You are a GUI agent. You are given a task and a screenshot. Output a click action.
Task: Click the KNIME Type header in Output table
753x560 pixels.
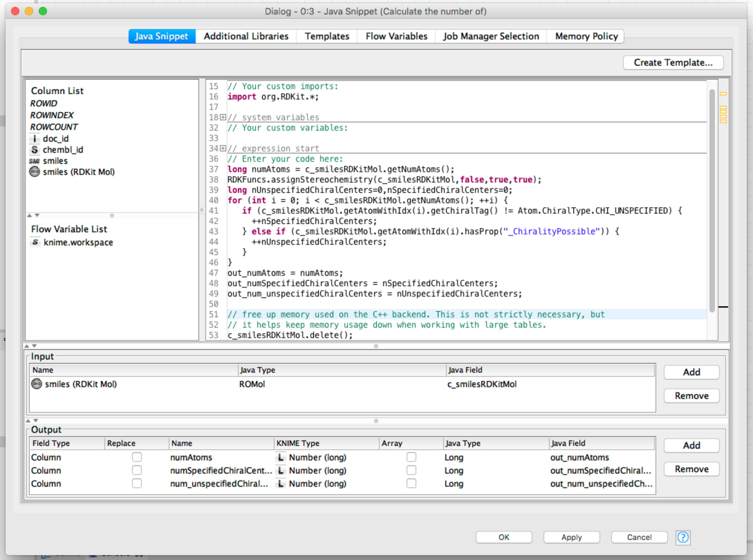(x=326, y=443)
